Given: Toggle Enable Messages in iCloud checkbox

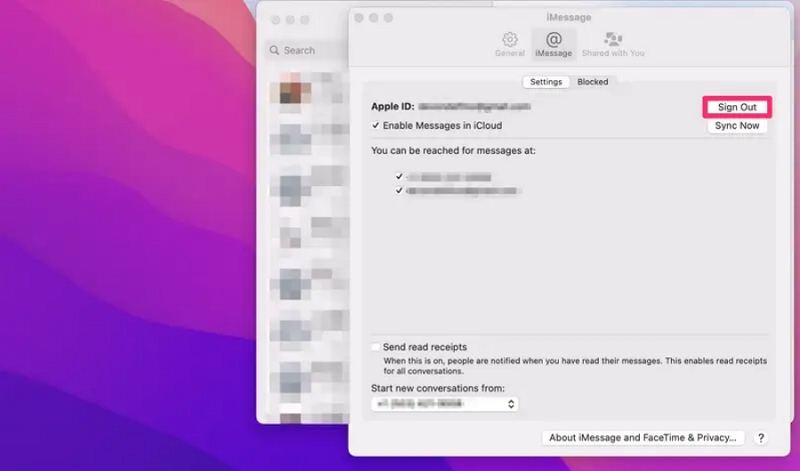Looking at the screenshot, I should pyautogui.click(x=376, y=126).
